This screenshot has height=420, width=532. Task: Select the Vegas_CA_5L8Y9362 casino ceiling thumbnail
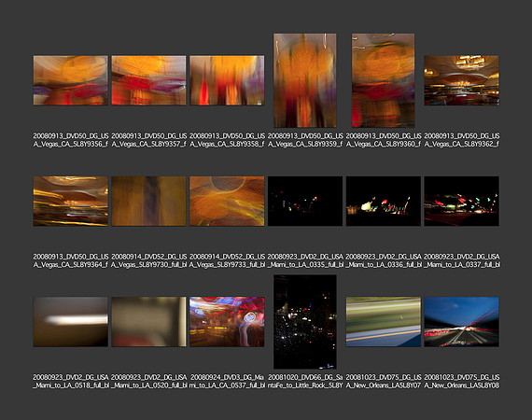coord(461,80)
